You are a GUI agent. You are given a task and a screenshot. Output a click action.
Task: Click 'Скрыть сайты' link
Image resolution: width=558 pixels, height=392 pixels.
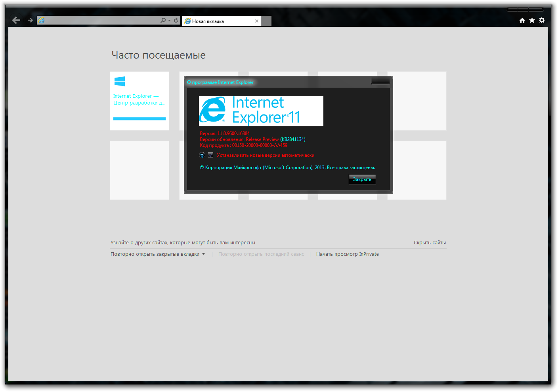tap(430, 243)
